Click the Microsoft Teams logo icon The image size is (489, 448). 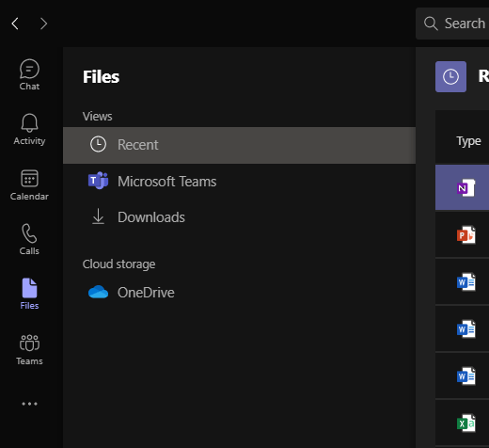[98, 181]
